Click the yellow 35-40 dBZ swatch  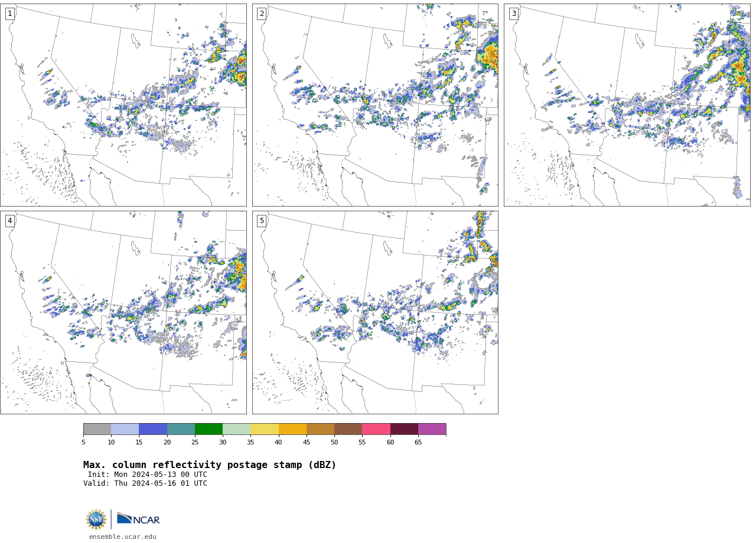[265, 429]
